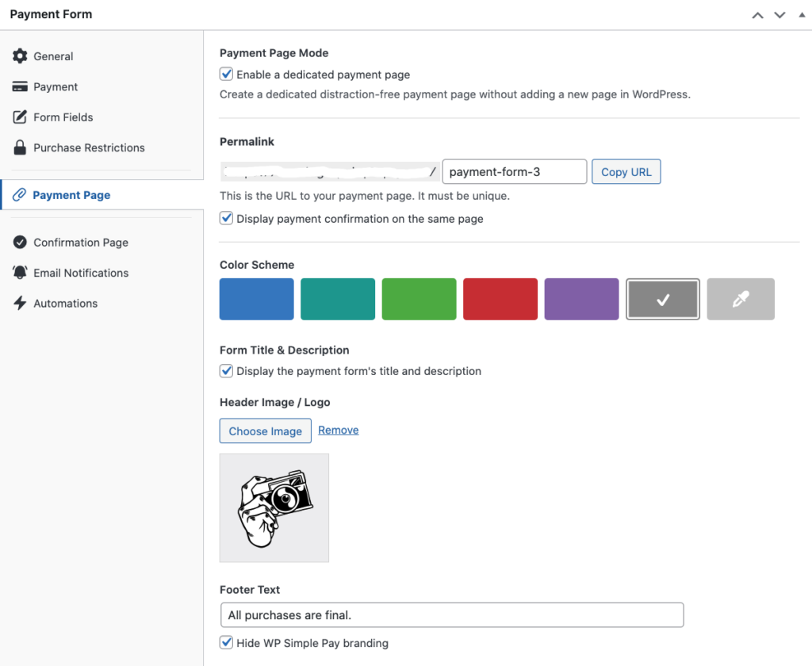Click the Automations lightning bolt icon
This screenshot has height=666, width=812.
pyautogui.click(x=21, y=304)
